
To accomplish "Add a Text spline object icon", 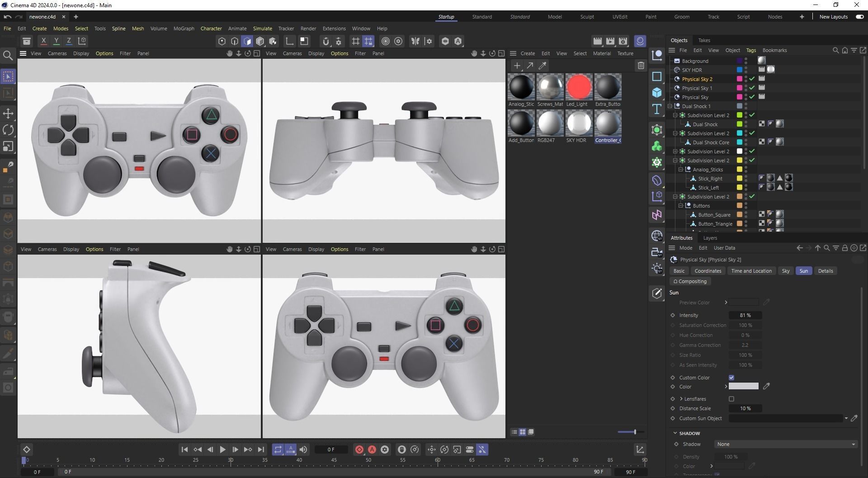I will point(657,109).
